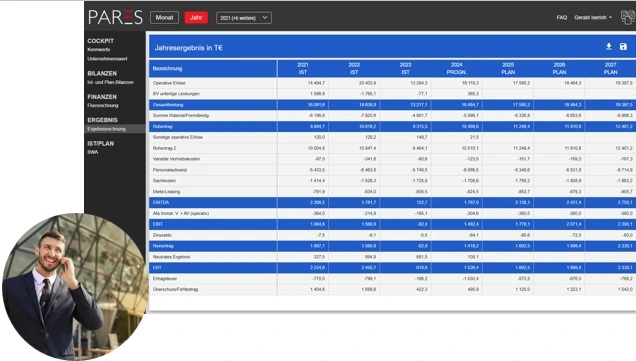This screenshot has height=361, width=636.
Task: Download the Jahresergebnis table
Action: pyautogui.click(x=608, y=47)
